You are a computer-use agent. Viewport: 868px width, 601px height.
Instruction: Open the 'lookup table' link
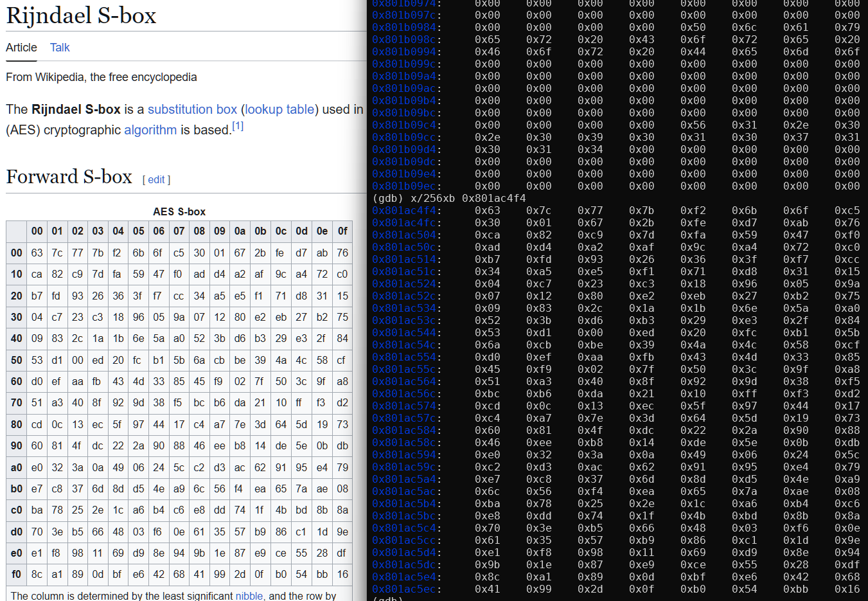tap(279, 109)
